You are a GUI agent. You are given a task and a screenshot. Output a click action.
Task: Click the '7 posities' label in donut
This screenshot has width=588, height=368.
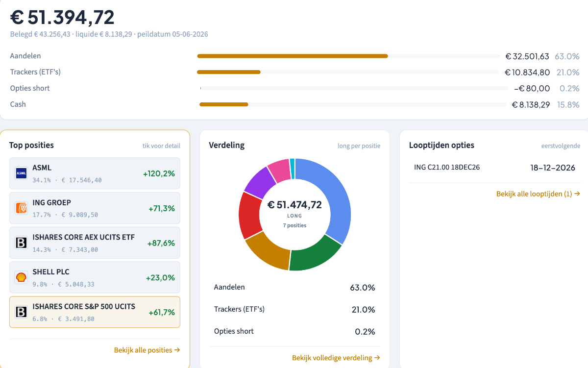294,225
